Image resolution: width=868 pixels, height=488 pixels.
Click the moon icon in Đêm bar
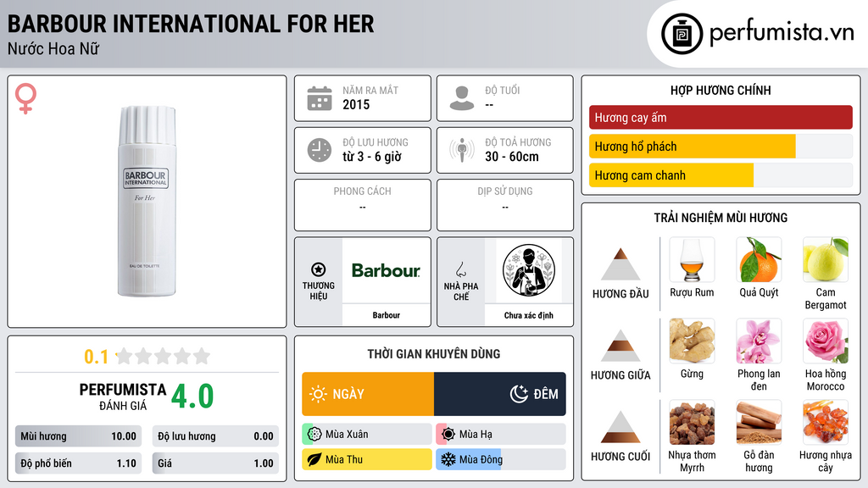[x=519, y=394]
